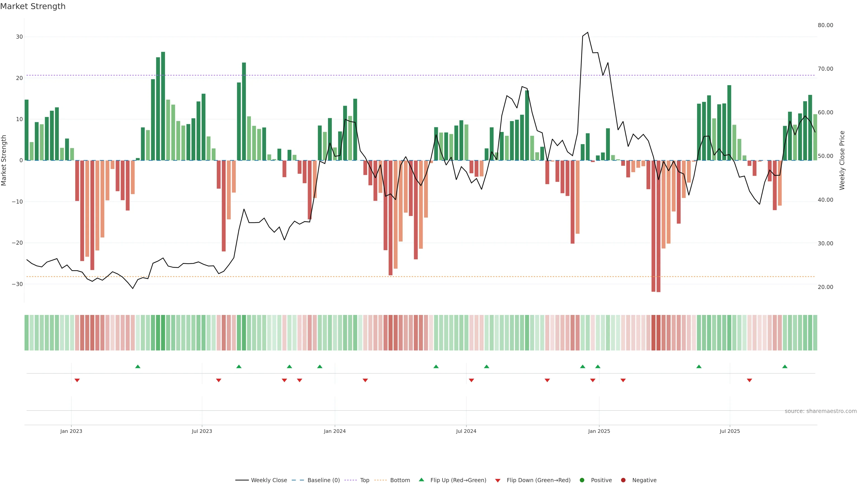The height and width of the screenshot is (488, 868).
Task: Click the last red flip-down triangle after Jul 2025
Action: (x=749, y=380)
